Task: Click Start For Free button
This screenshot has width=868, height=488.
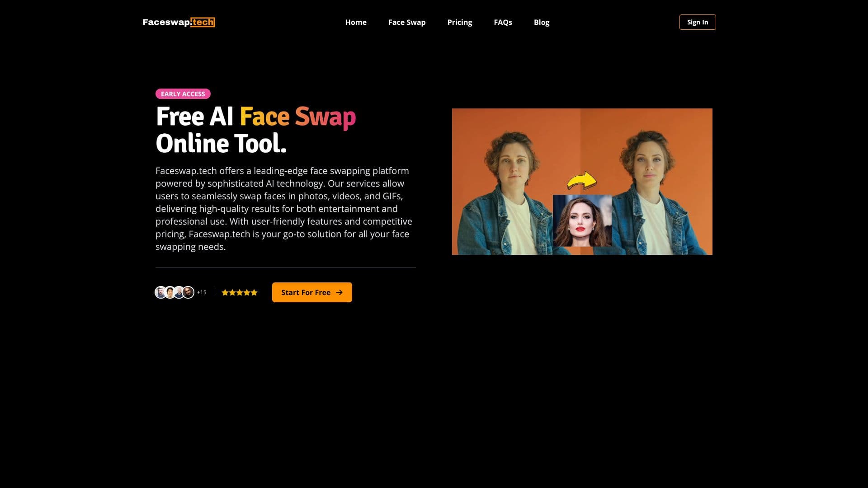Action: point(312,292)
